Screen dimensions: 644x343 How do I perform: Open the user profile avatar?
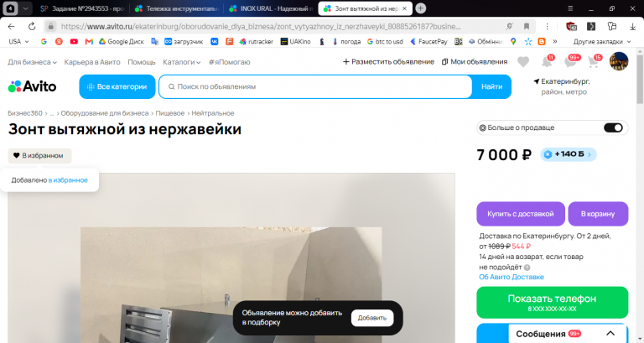pos(619,61)
